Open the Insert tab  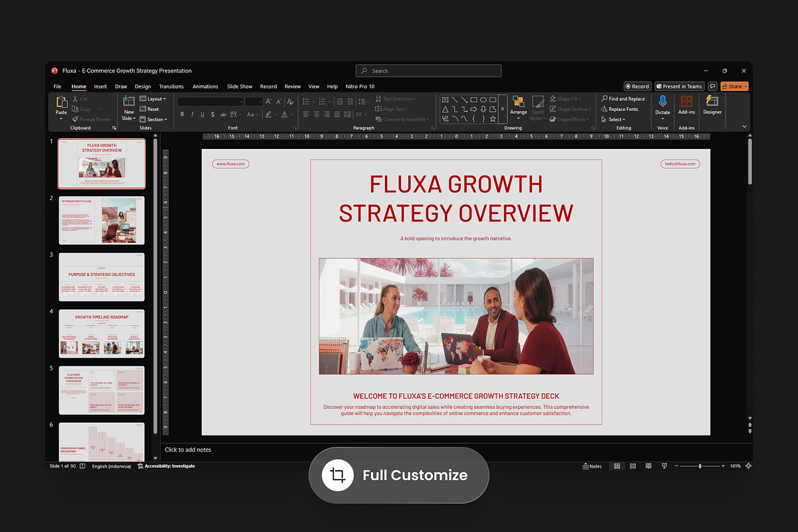click(x=100, y=86)
